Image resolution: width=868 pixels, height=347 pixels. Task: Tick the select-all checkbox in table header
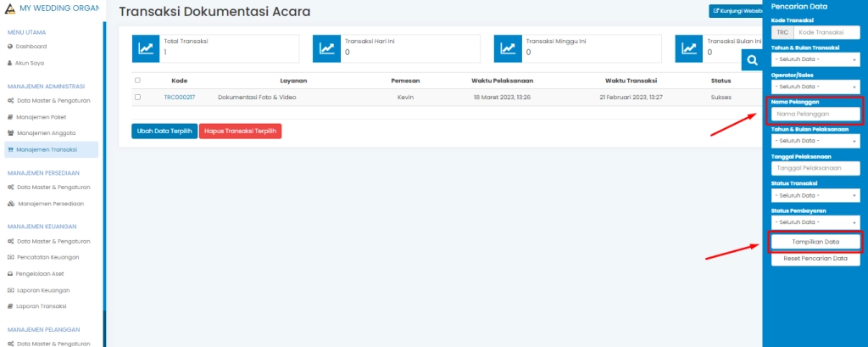coord(137,81)
